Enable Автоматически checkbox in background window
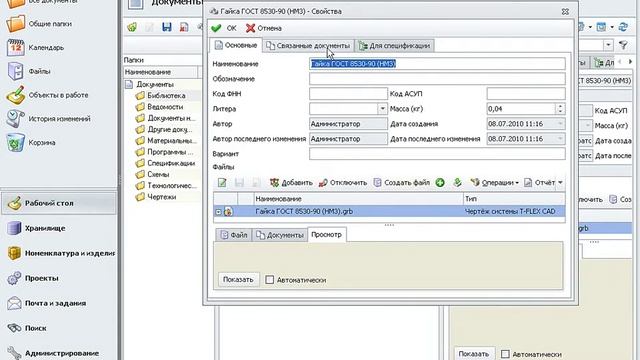The width and height of the screenshot is (640, 360). (x=505, y=354)
